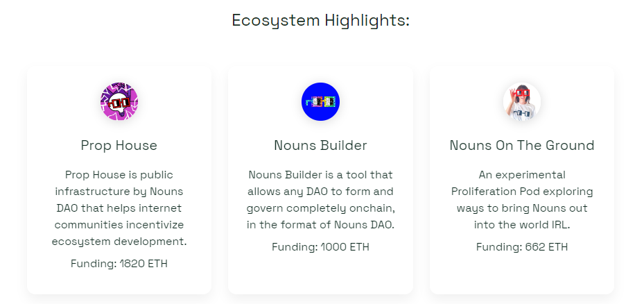Image resolution: width=644 pixels, height=304 pixels.
Task: Open the Nouns On The Ground title
Action: [x=522, y=145]
